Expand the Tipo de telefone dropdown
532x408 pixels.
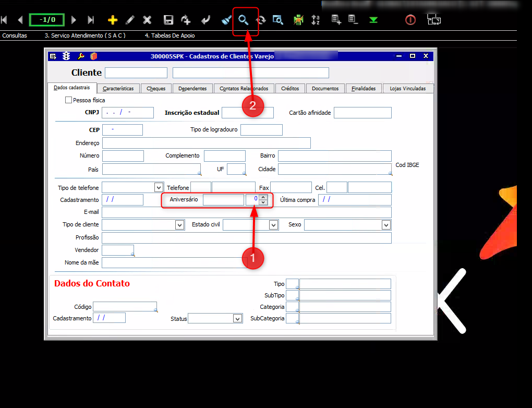click(159, 187)
